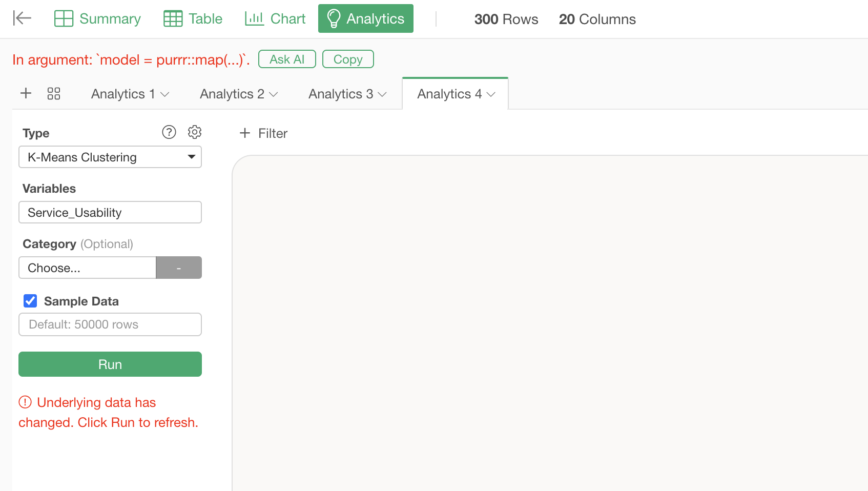Copy the error message with Copy button
Image resolution: width=868 pixels, height=491 pixels.
[x=348, y=59]
